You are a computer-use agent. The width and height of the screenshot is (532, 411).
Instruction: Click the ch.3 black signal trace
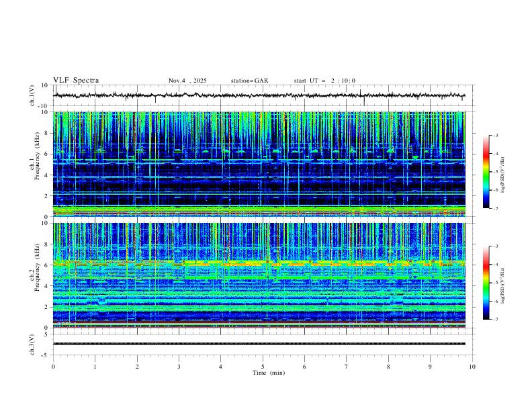click(259, 344)
